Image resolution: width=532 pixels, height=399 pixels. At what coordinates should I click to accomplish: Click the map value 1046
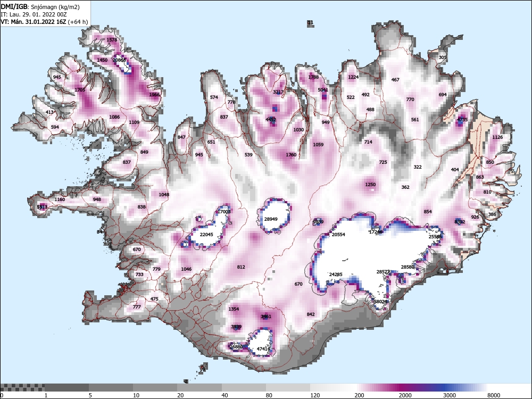pos(186,269)
